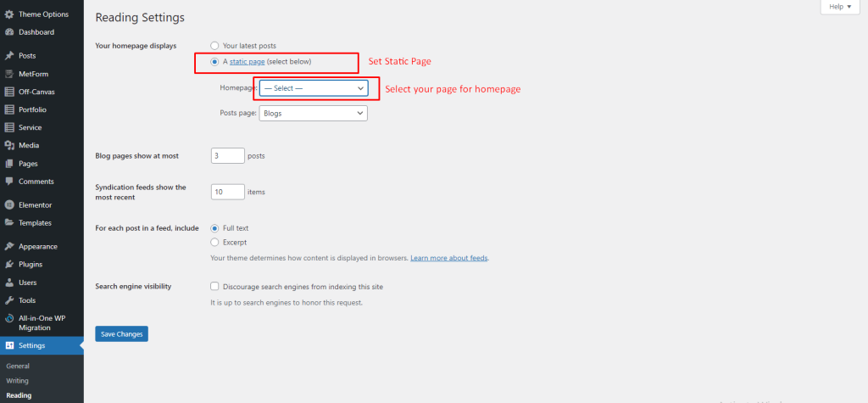This screenshot has width=868, height=403.
Task: Click the Elementor icon in sidebar
Action: click(9, 205)
